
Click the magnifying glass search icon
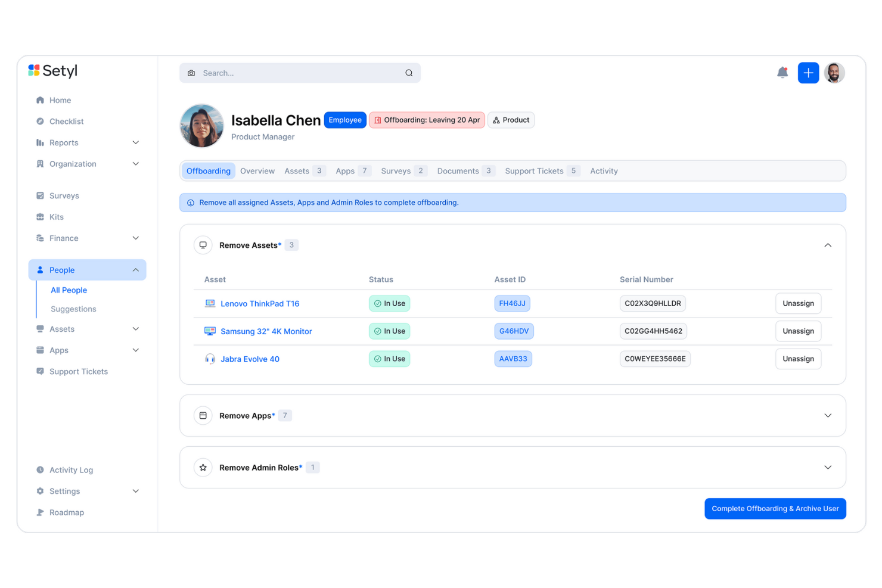(x=409, y=72)
